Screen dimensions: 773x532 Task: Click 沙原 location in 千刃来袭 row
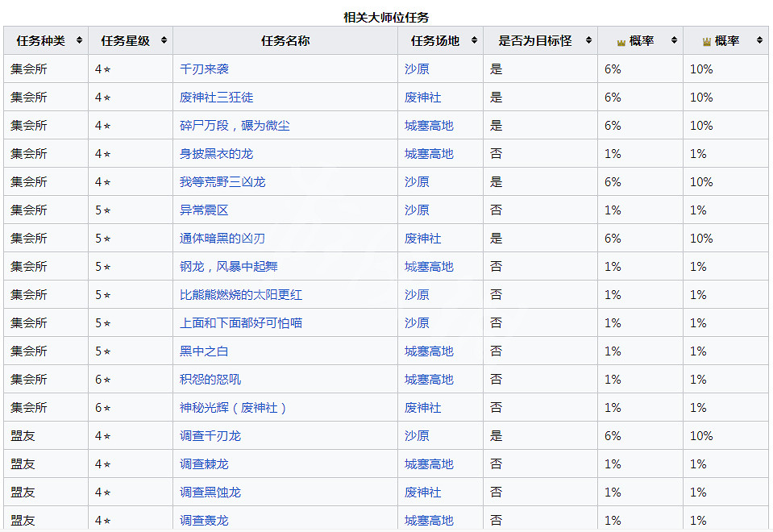pyautogui.click(x=417, y=69)
